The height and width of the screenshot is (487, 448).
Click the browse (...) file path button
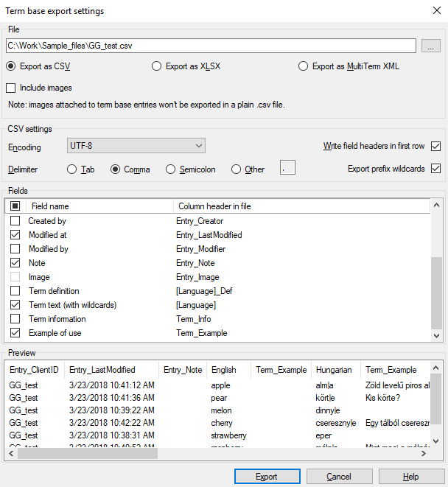click(x=430, y=46)
